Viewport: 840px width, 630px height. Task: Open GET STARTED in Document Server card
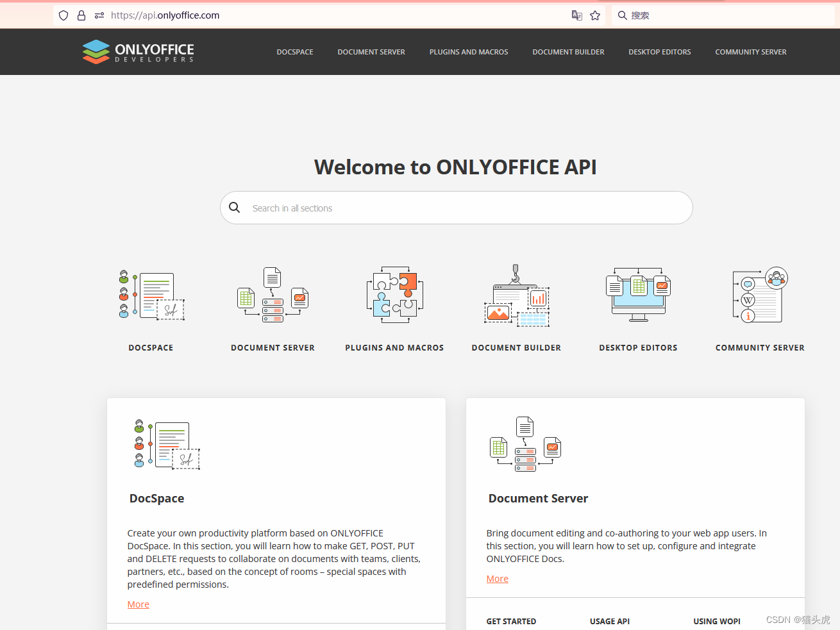coord(511,622)
